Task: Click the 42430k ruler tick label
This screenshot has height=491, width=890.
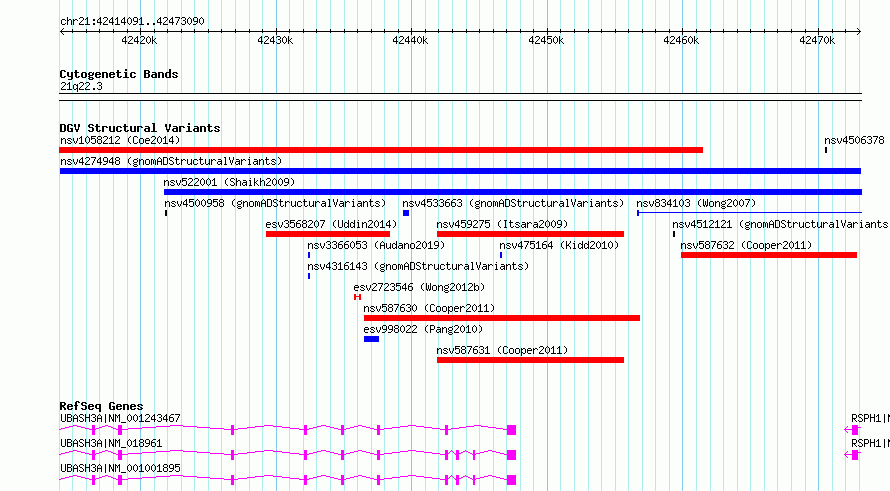Action: point(275,40)
